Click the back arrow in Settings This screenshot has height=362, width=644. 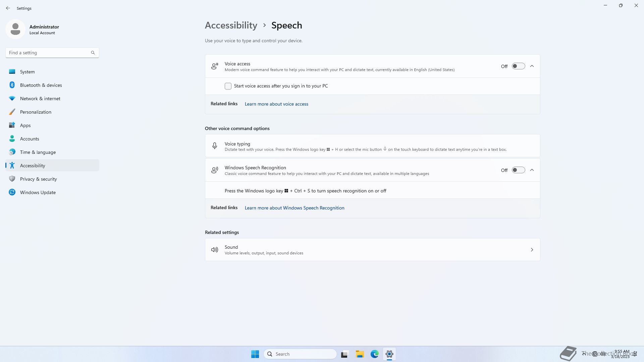8,8
